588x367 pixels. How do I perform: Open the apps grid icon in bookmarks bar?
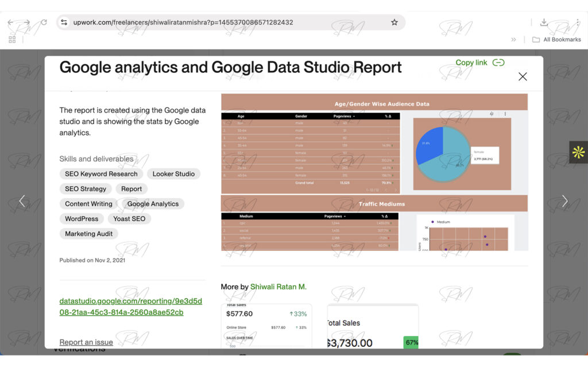(12, 40)
